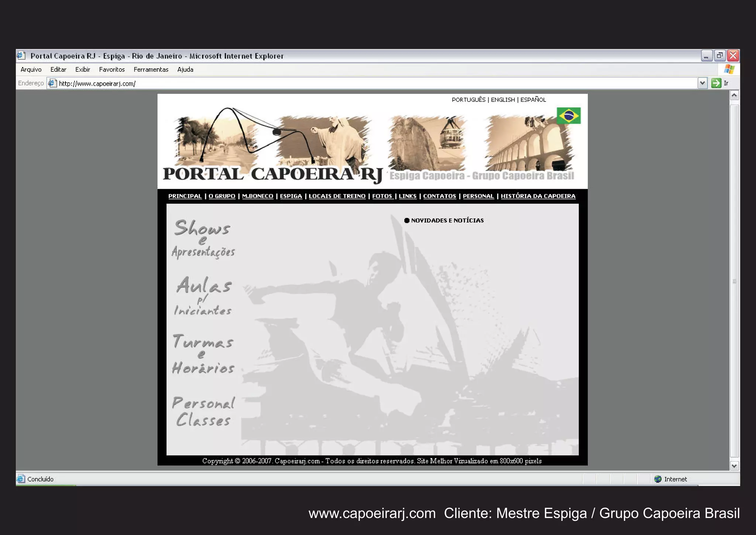Open Aulas p/ Iniciantes handwritten graphic
Image resolution: width=756 pixels, height=535 pixels.
203,296
